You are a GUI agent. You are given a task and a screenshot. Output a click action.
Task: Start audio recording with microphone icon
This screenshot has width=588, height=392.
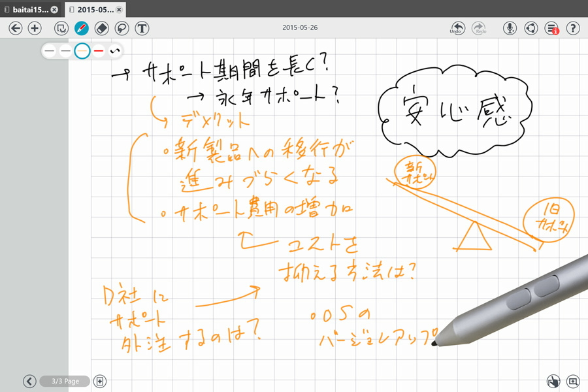[x=510, y=28]
